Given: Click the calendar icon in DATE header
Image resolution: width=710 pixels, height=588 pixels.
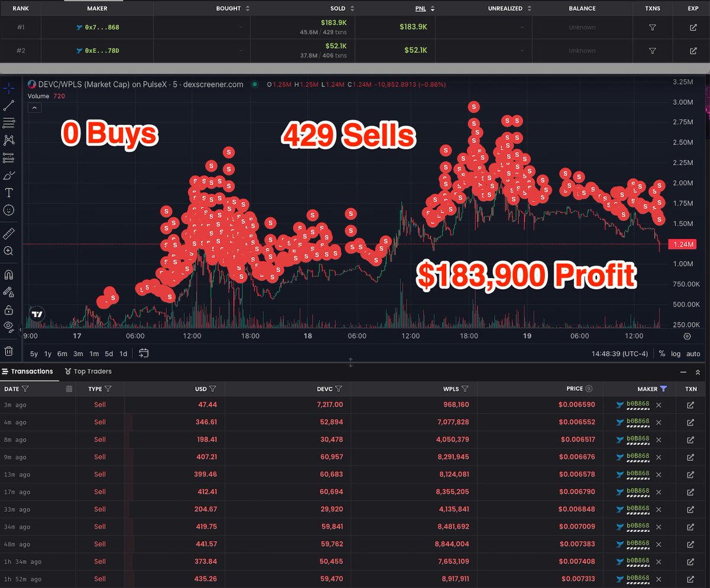Looking at the screenshot, I should point(69,389).
